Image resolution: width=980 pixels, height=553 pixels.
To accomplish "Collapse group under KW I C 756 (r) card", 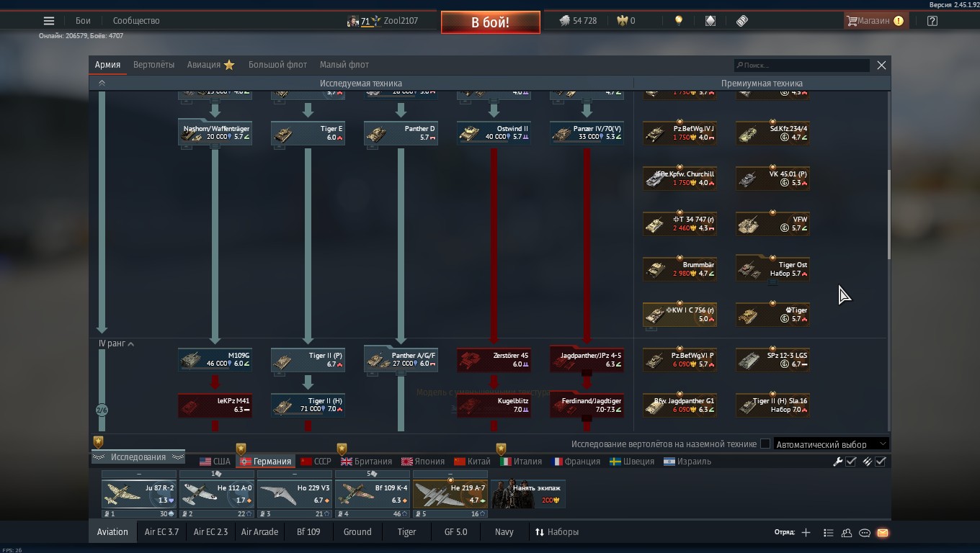I will (x=651, y=328).
